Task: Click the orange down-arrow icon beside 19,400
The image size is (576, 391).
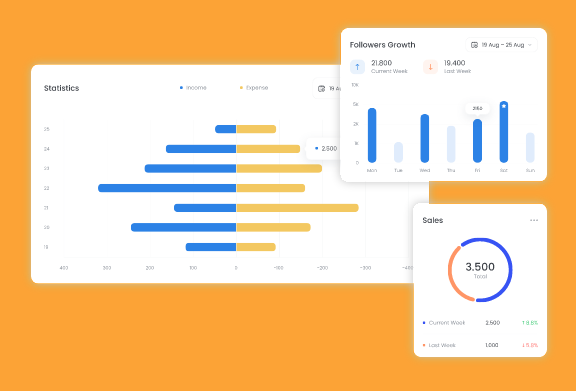Action: coord(431,67)
